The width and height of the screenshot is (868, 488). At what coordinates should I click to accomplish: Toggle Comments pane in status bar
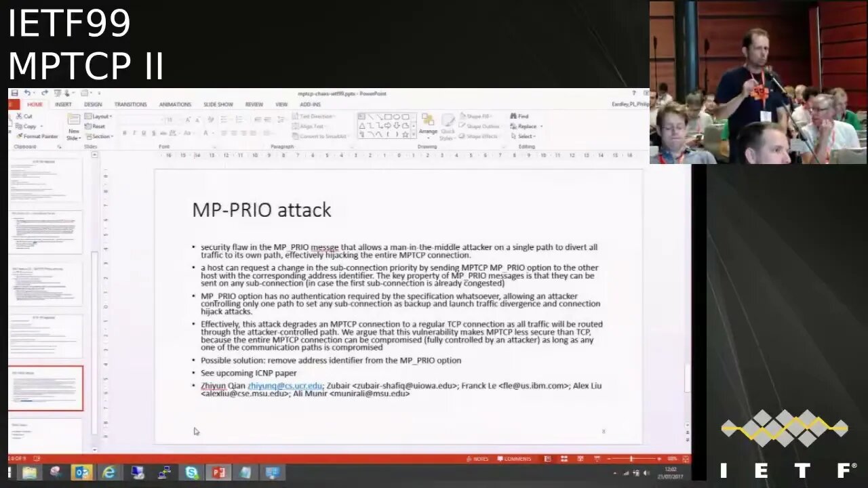(x=513, y=459)
